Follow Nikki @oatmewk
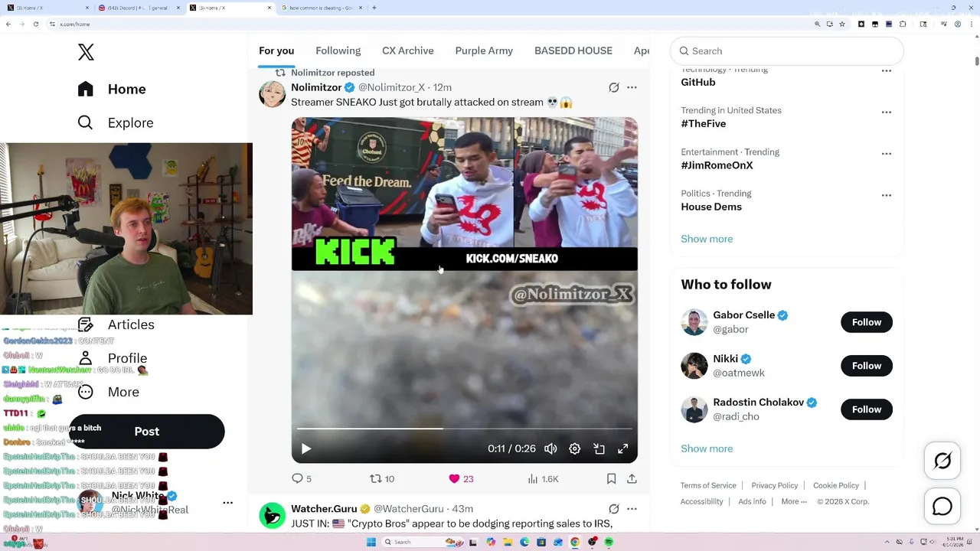 tap(867, 366)
